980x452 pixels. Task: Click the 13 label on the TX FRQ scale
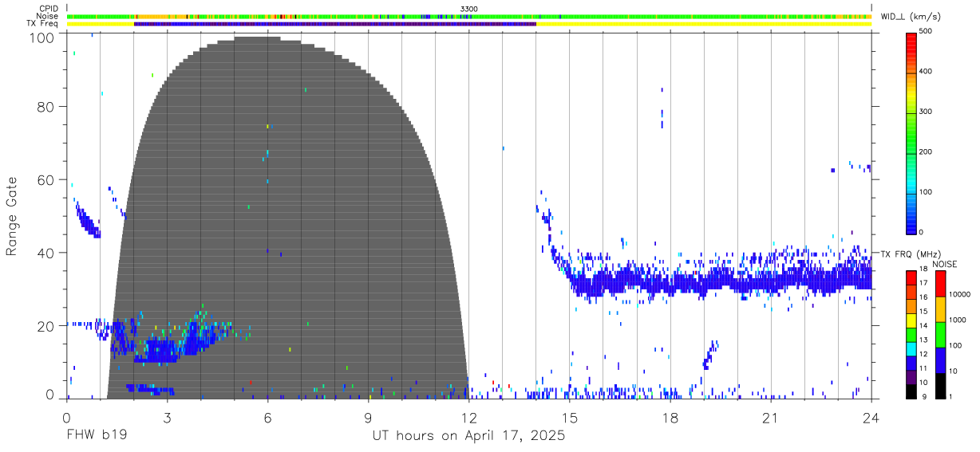tap(923, 340)
